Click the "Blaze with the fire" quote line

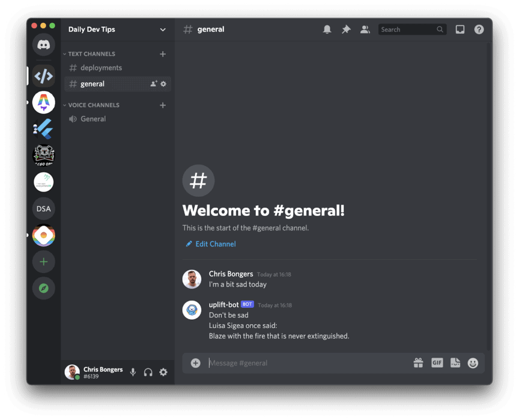click(279, 336)
